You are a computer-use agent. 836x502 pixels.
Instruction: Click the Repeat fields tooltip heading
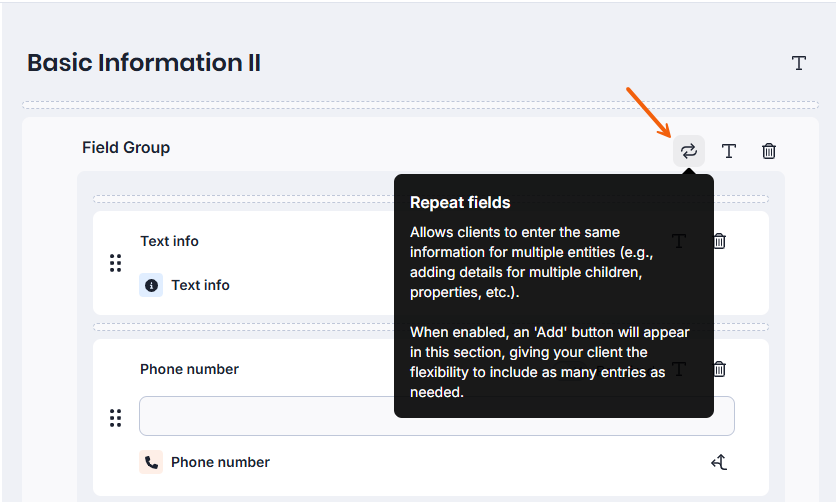[460, 203]
